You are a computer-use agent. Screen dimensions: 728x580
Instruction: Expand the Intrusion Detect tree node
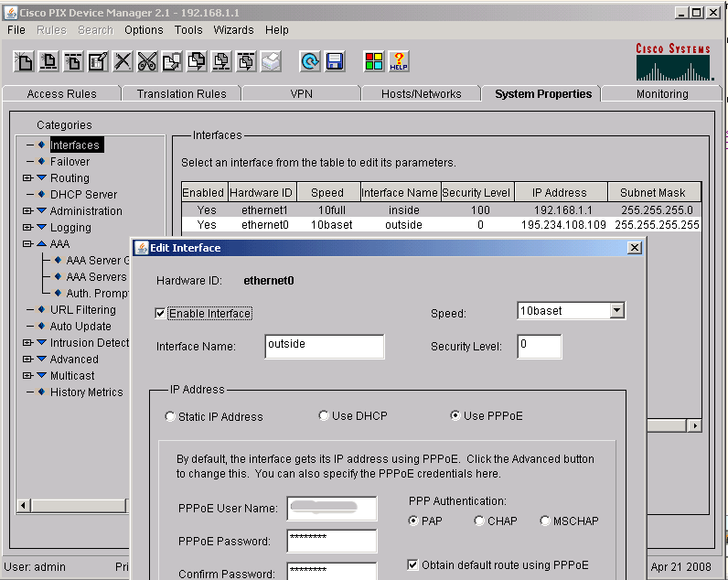tap(27, 343)
